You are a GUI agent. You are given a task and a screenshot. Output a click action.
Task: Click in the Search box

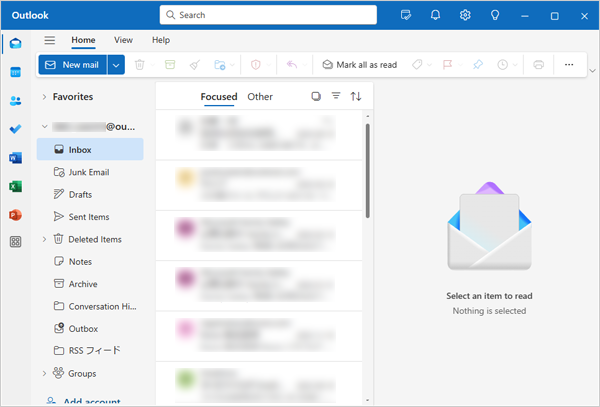click(x=268, y=15)
